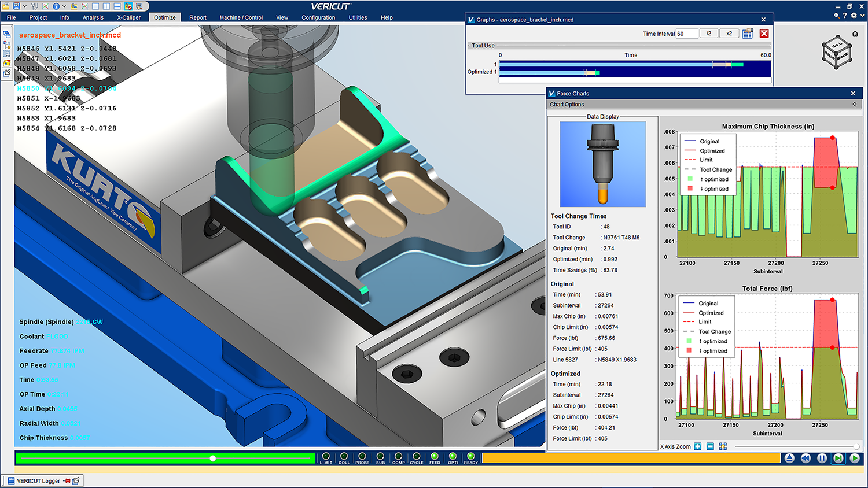Toggle the COLL collision indicator
This screenshot has height=488, width=868.
(344, 457)
